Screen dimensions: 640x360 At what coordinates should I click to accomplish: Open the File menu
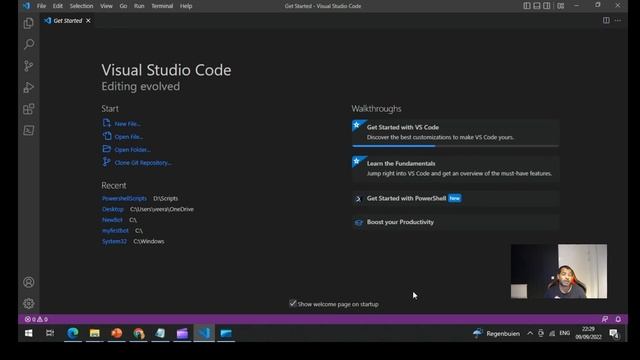[x=41, y=6]
